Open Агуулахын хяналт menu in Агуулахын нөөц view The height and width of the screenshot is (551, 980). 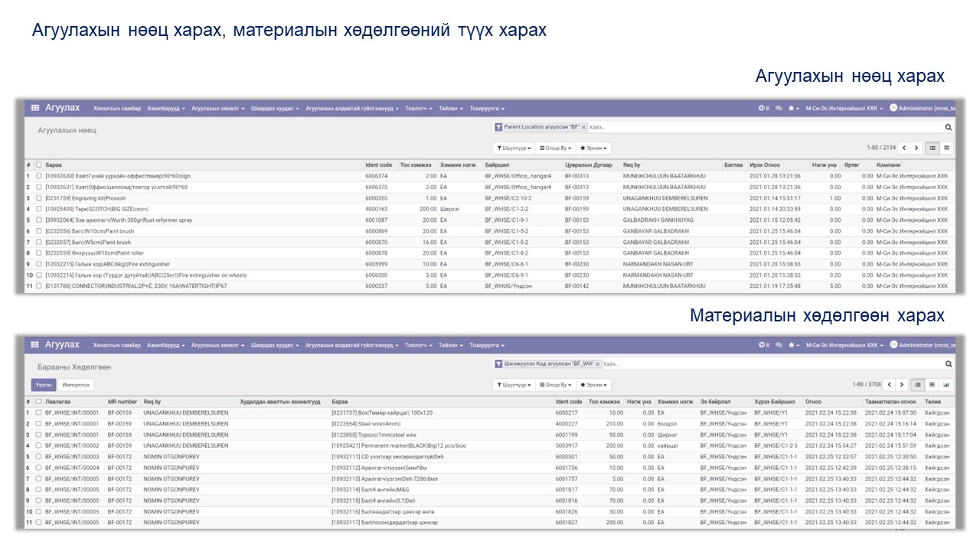coord(217,109)
